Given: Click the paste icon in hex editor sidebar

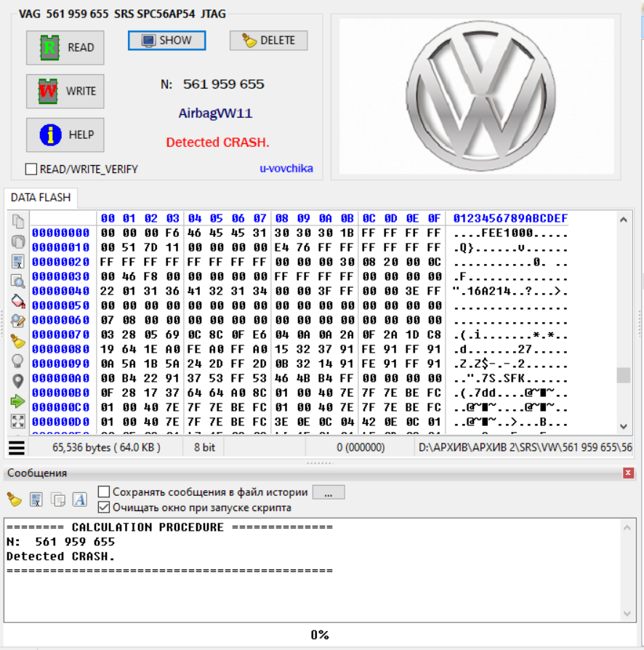Looking at the screenshot, I should 18,241.
